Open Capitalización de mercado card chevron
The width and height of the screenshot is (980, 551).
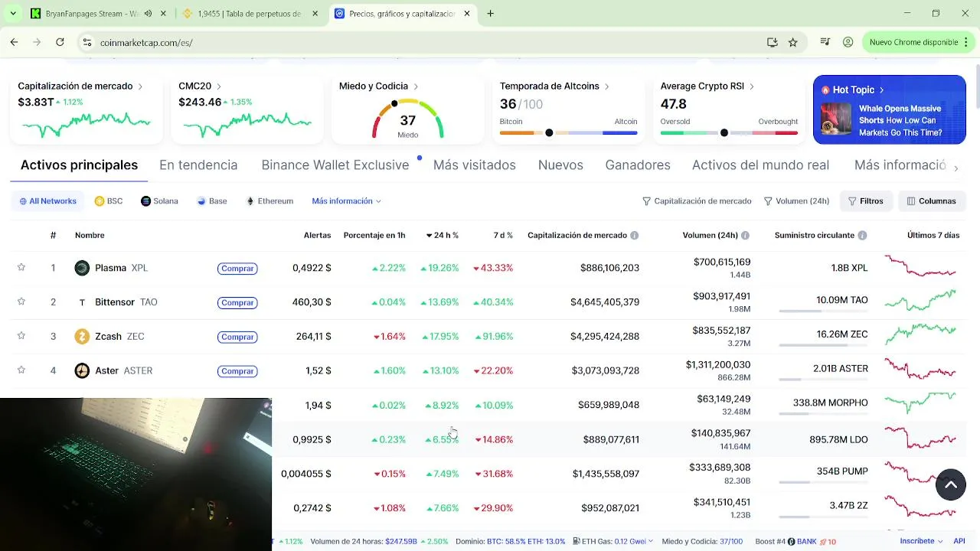tap(140, 86)
